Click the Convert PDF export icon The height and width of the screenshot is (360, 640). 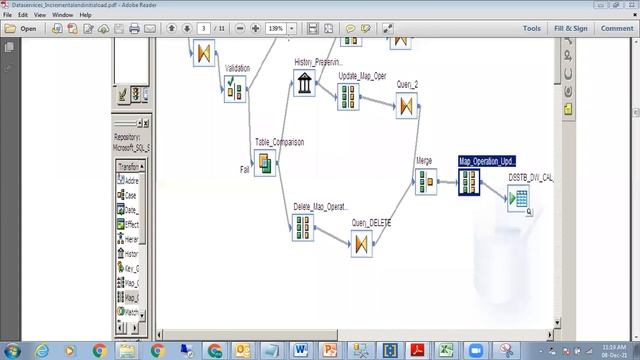click(x=73, y=29)
